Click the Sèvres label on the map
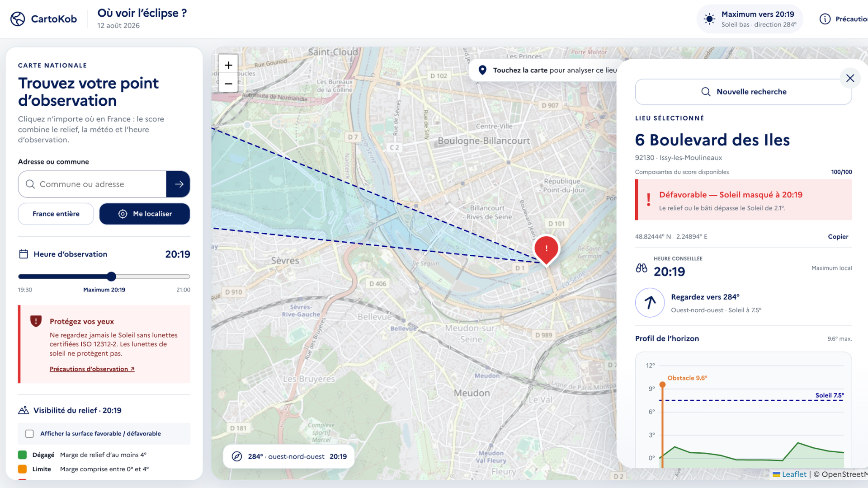 coord(285,260)
